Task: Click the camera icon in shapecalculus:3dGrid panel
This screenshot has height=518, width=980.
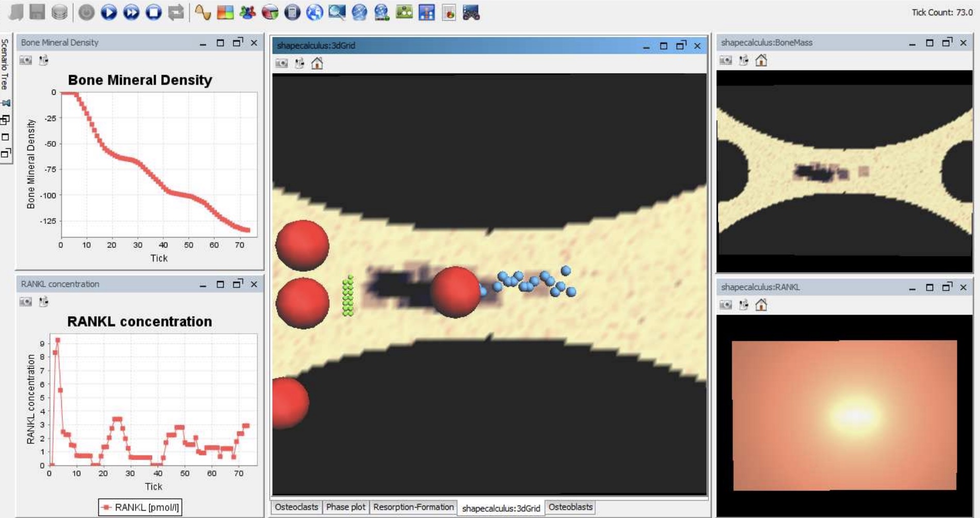Action: (x=281, y=63)
